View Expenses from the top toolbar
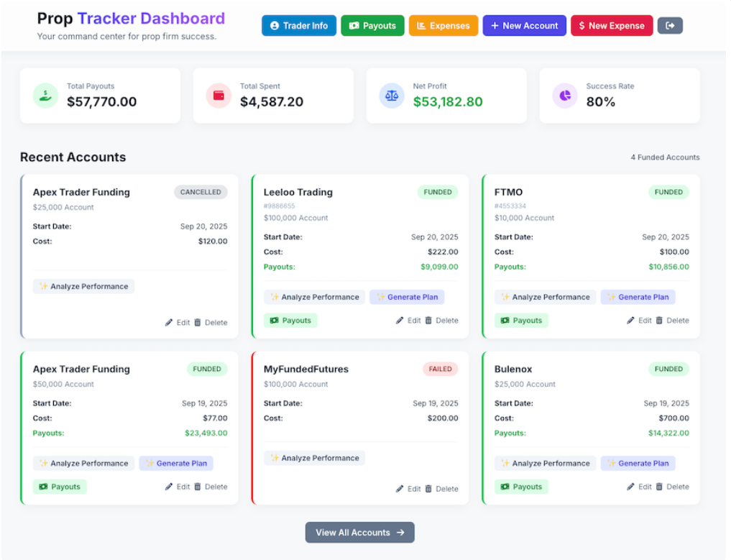731x560 pixels. coord(443,25)
